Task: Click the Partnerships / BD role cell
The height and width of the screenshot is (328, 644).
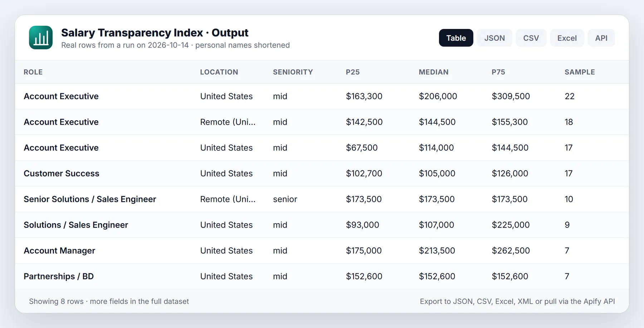Action: coord(59,276)
